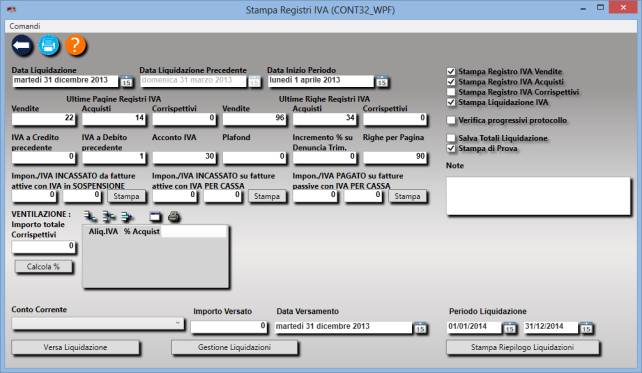Screen dimensions: 642x373
Task: Uncheck Stampa Registro IVA Vendite
Action: point(451,72)
